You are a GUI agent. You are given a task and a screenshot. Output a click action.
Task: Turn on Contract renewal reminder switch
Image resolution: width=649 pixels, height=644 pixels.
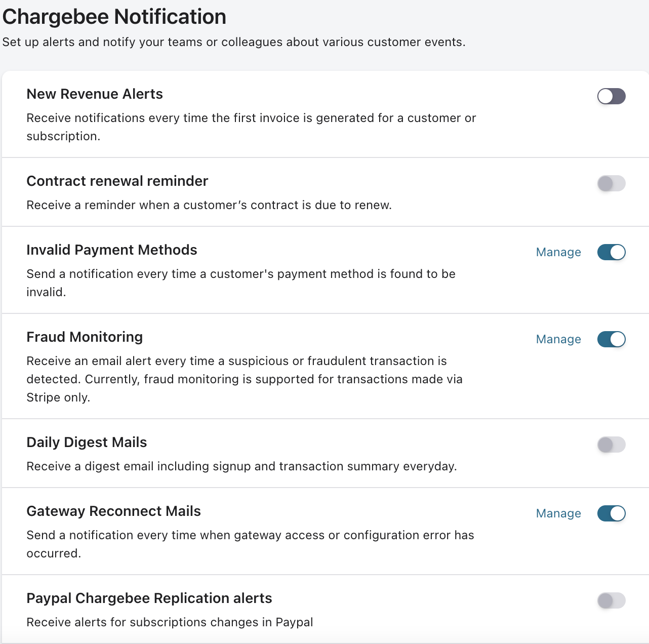pos(611,183)
